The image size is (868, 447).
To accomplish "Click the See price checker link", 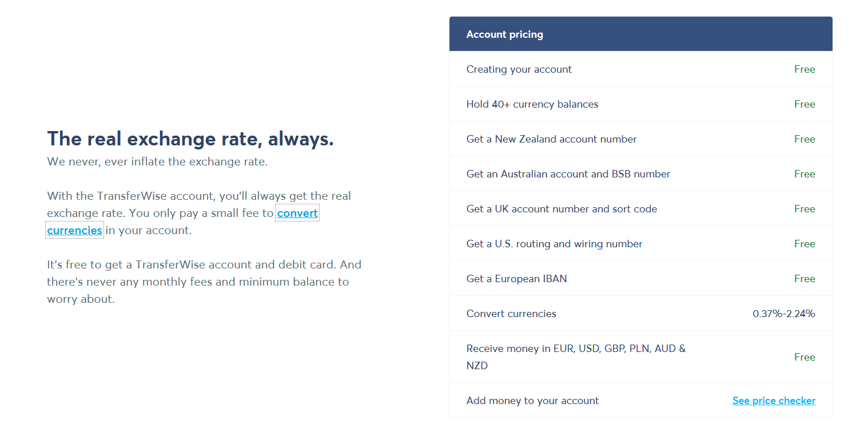I will tap(774, 401).
